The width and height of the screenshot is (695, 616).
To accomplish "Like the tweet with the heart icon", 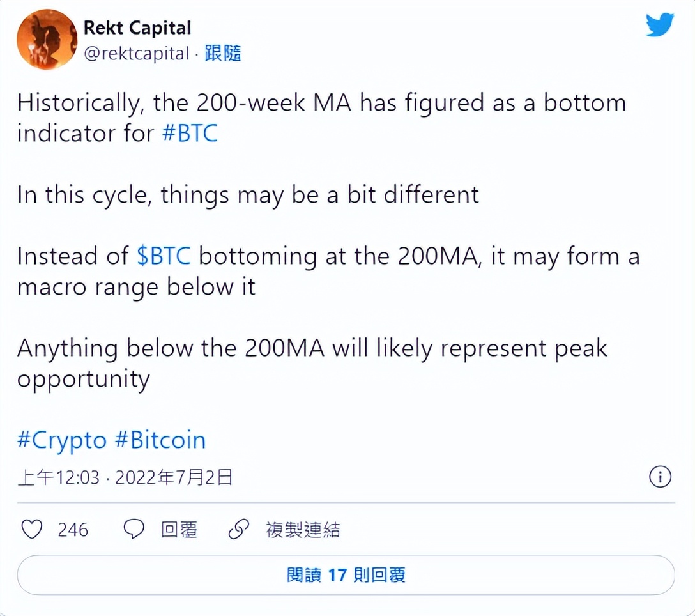I will point(32,529).
